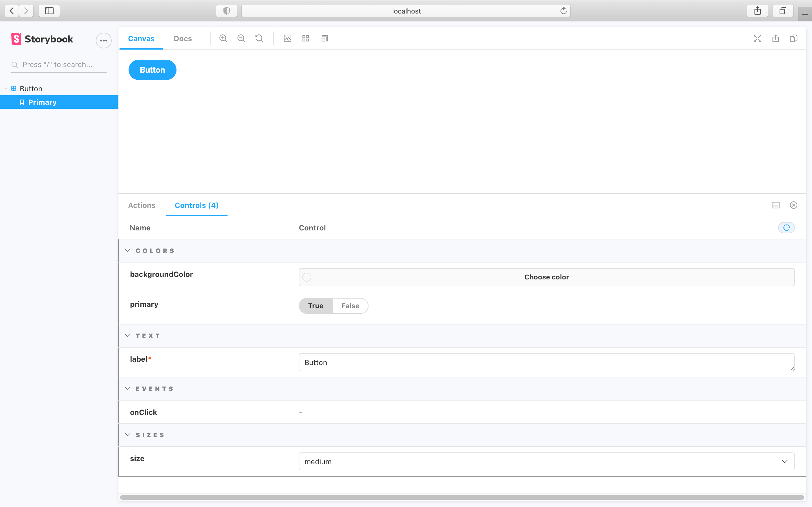Click the label text input field
The height and width of the screenshot is (507, 812).
pyautogui.click(x=547, y=362)
